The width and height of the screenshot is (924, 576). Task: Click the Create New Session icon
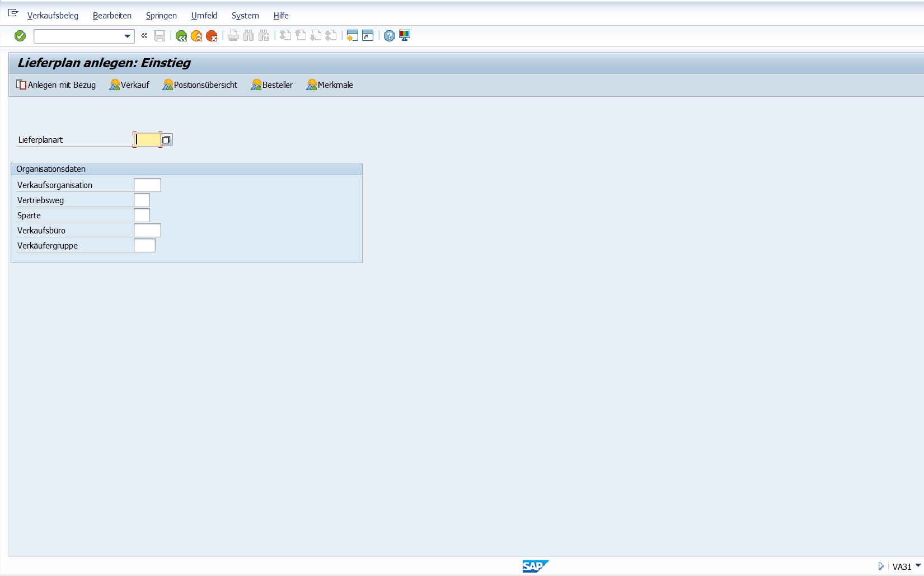coord(352,36)
